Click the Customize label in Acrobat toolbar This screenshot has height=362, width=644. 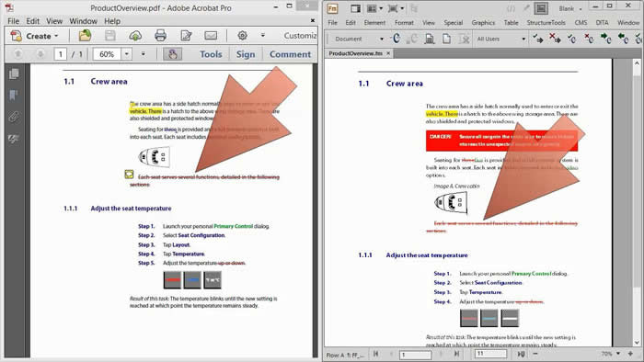(300, 36)
